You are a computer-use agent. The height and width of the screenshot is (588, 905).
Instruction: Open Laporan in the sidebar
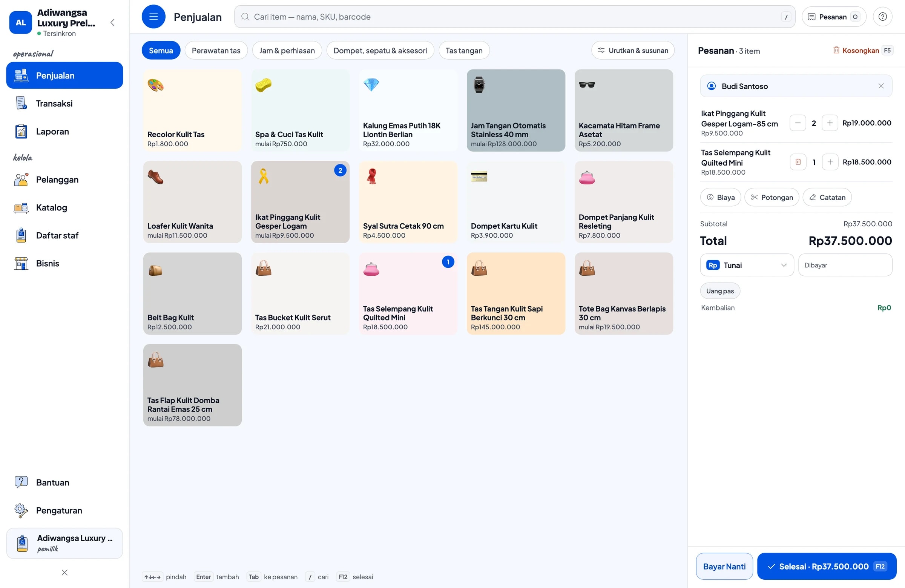pos(64,131)
